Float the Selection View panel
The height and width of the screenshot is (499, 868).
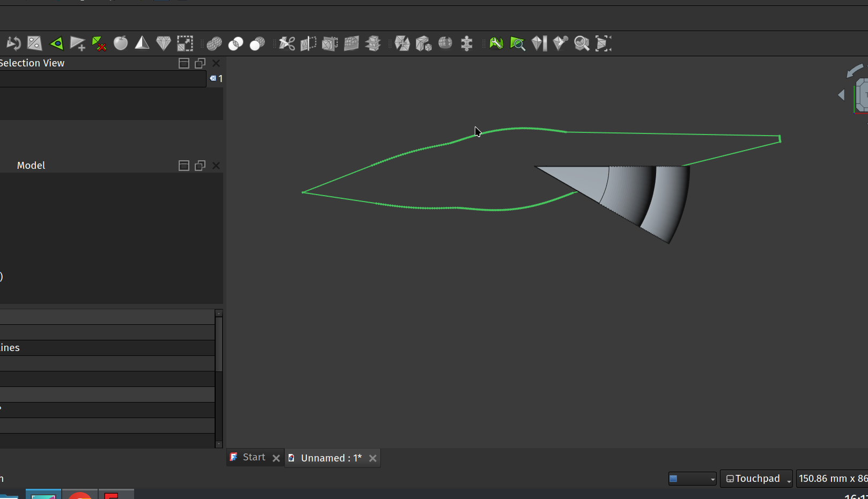pyautogui.click(x=200, y=63)
